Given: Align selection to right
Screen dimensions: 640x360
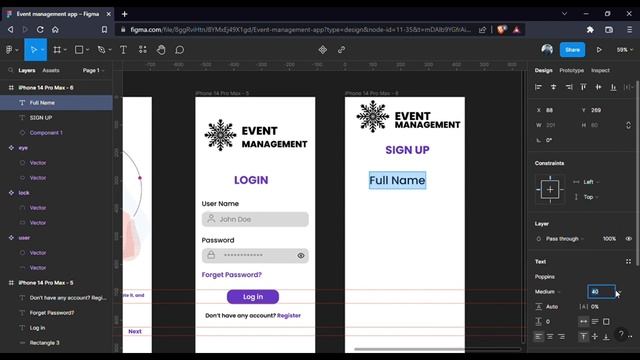Looking at the screenshot, I should (x=569, y=87).
